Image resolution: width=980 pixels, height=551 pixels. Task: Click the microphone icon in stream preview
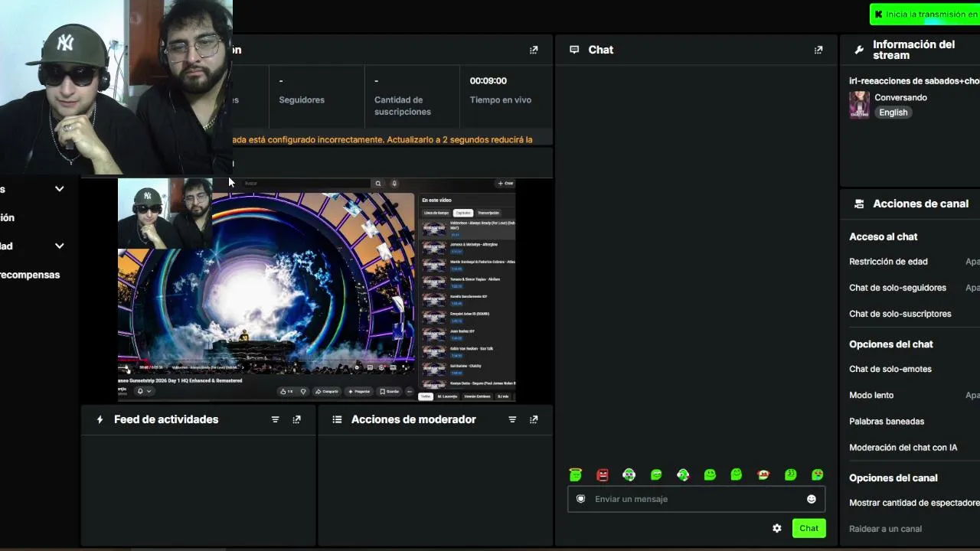394,184
